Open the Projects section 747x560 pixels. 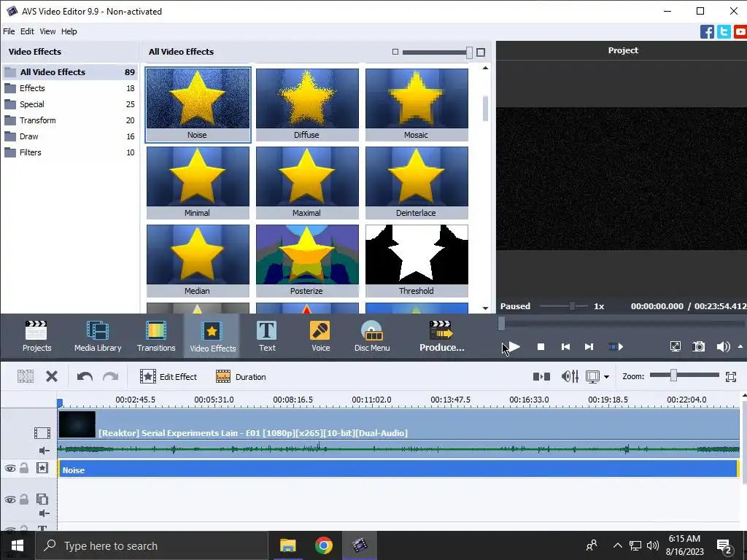(36, 336)
